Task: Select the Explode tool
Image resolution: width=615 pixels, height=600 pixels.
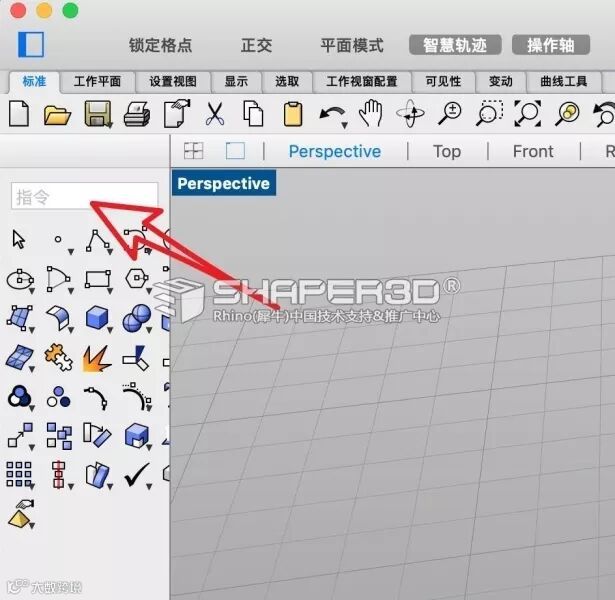Action: (x=97, y=358)
